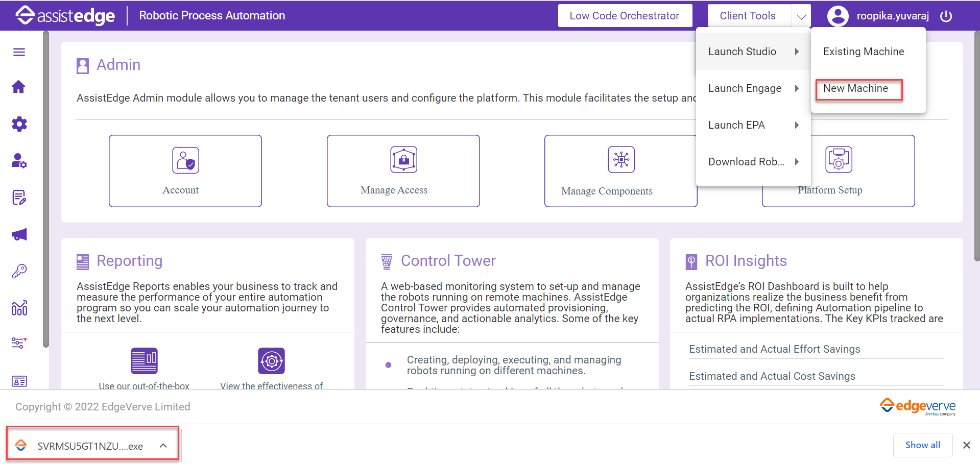
Task: Expand the Launch Studio submenu arrow
Action: pyautogui.click(x=797, y=52)
